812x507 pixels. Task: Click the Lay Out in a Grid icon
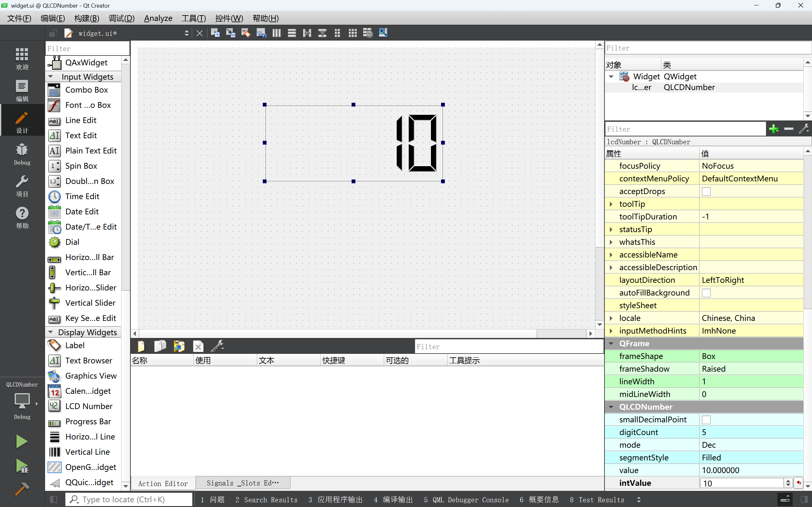(x=352, y=33)
